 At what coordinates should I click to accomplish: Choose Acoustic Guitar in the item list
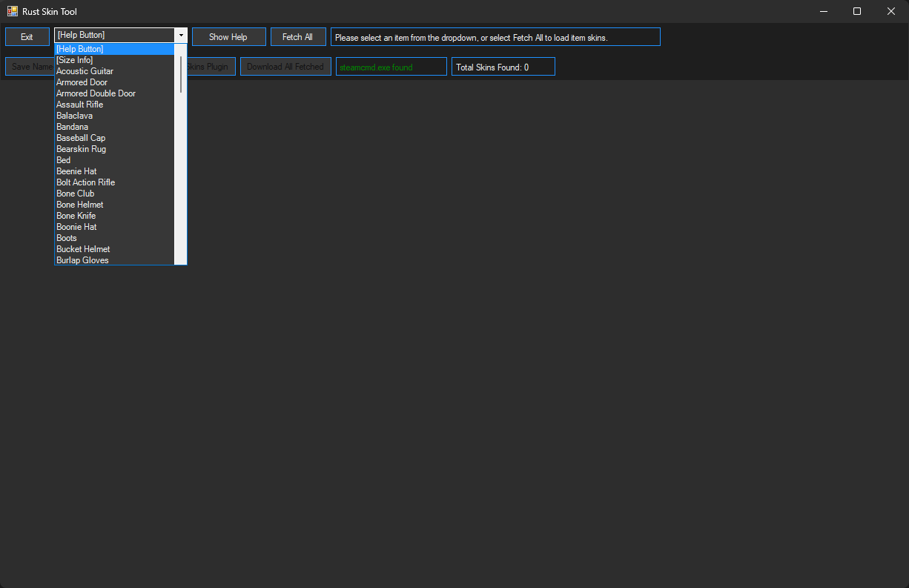85,71
